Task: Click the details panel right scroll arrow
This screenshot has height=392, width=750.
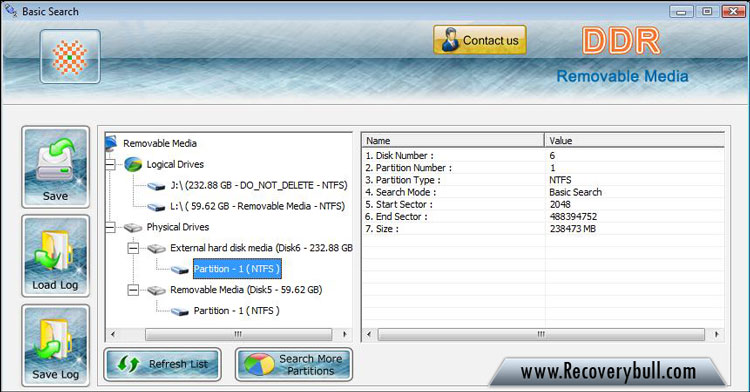Action: 717,334
